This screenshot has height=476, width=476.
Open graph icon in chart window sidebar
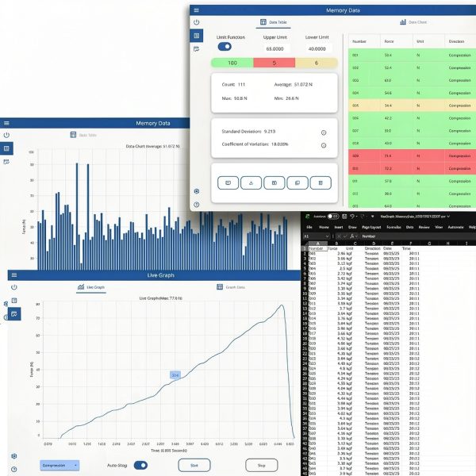[x=6, y=162]
